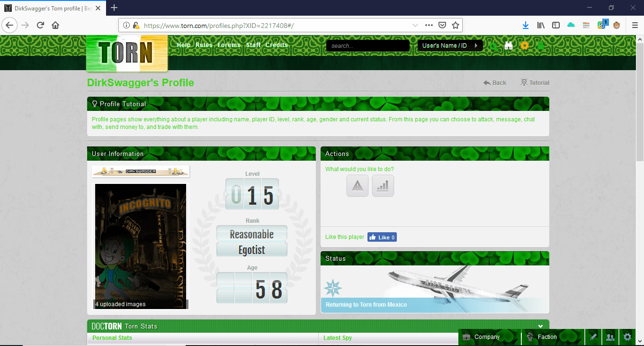This screenshot has width=644, height=346.
Task: Click the 'DirkSwagger's Profile' page title
Action: 141,83
